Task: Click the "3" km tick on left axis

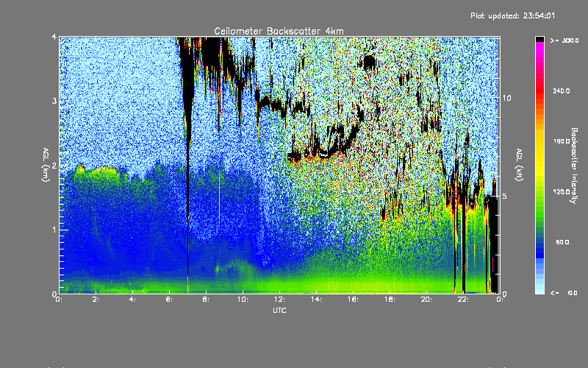Action: 54,101
